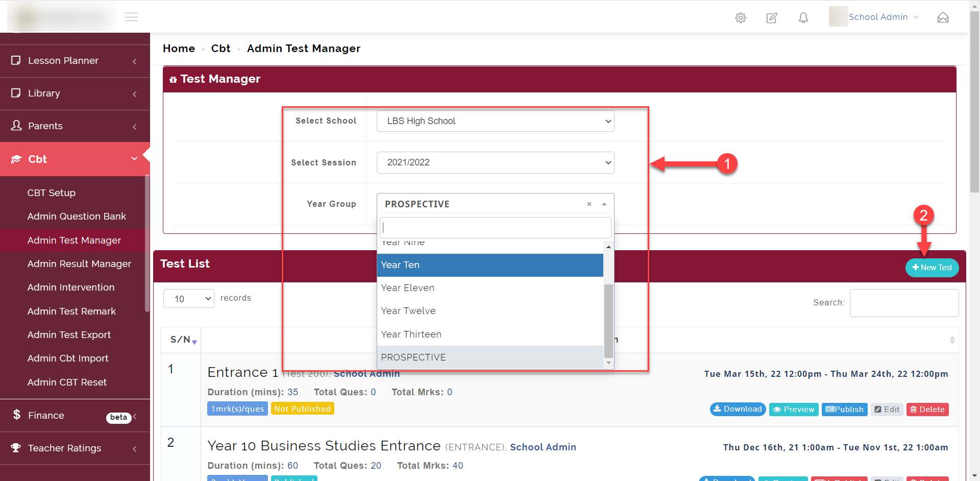The image size is (980, 481).
Task: Download the Entrance 1 test
Action: [738, 409]
